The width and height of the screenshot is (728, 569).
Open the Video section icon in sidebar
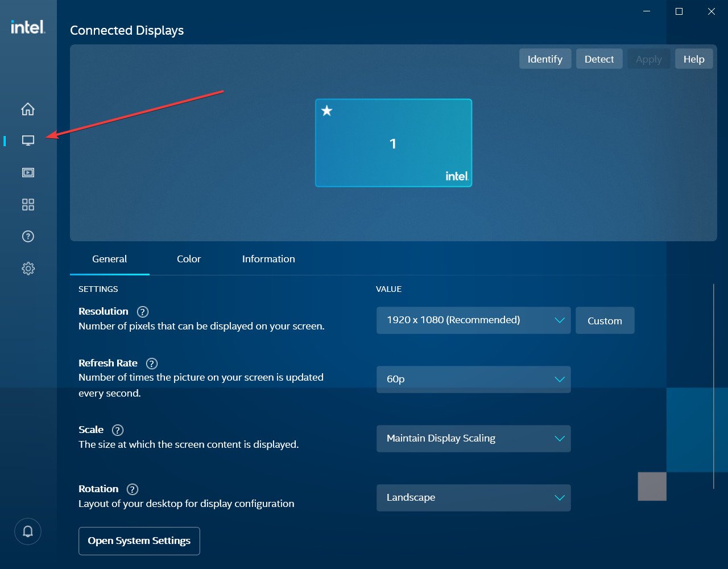click(28, 172)
